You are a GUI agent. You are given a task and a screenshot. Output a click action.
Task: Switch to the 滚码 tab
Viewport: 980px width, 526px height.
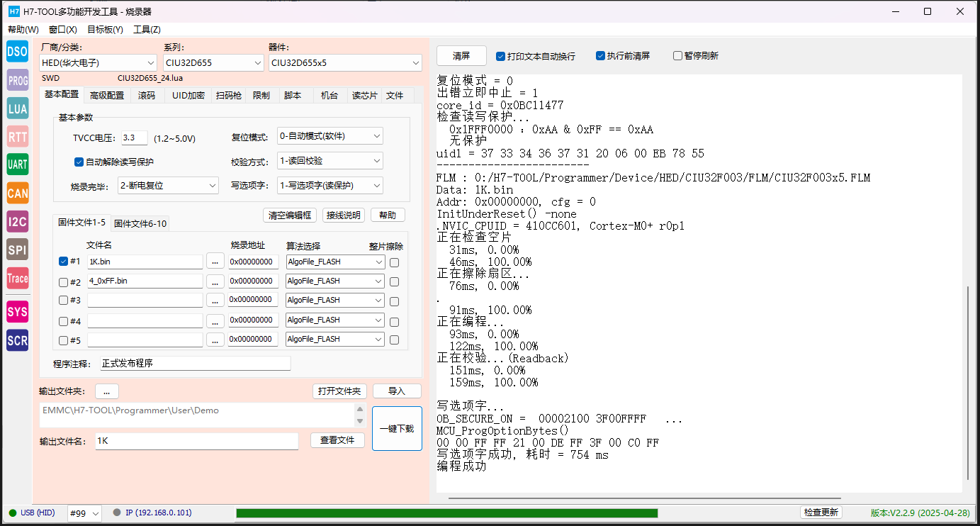(147, 96)
